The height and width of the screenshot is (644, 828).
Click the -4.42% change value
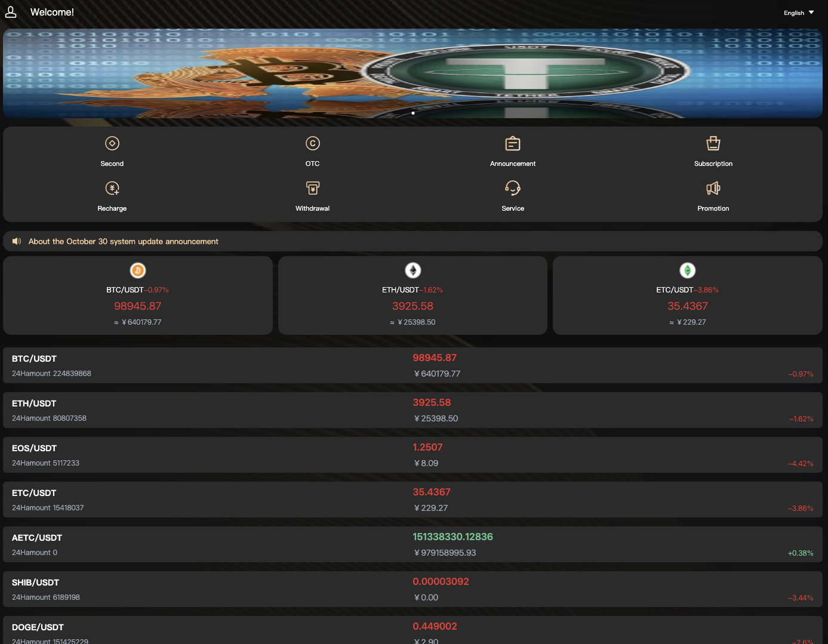coord(801,464)
